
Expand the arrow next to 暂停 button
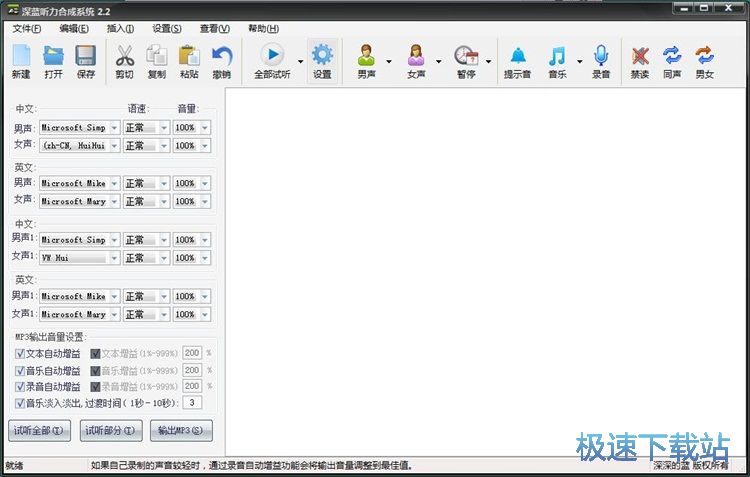(x=488, y=61)
